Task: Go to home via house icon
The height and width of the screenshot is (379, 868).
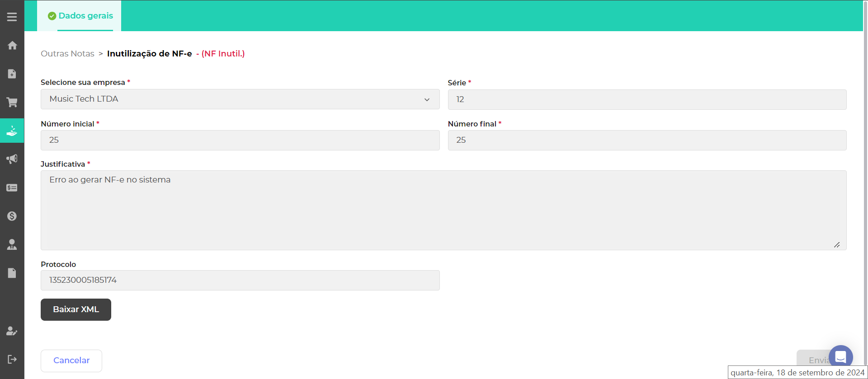Action: pos(12,45)
